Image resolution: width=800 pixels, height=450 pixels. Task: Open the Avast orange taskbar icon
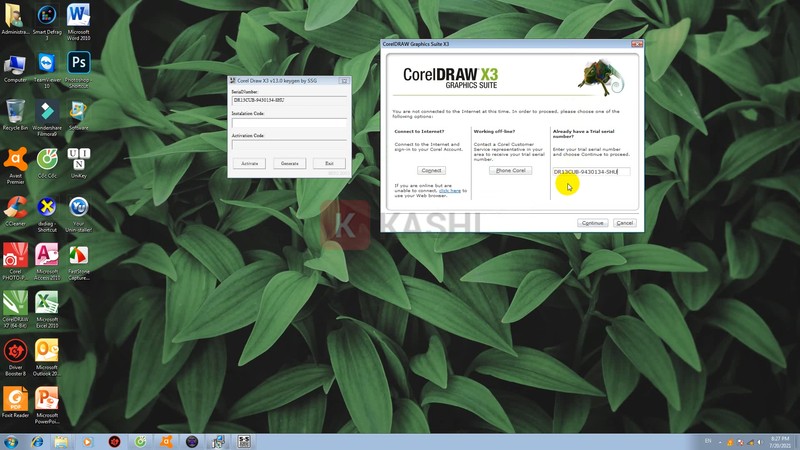click(166, 442)
